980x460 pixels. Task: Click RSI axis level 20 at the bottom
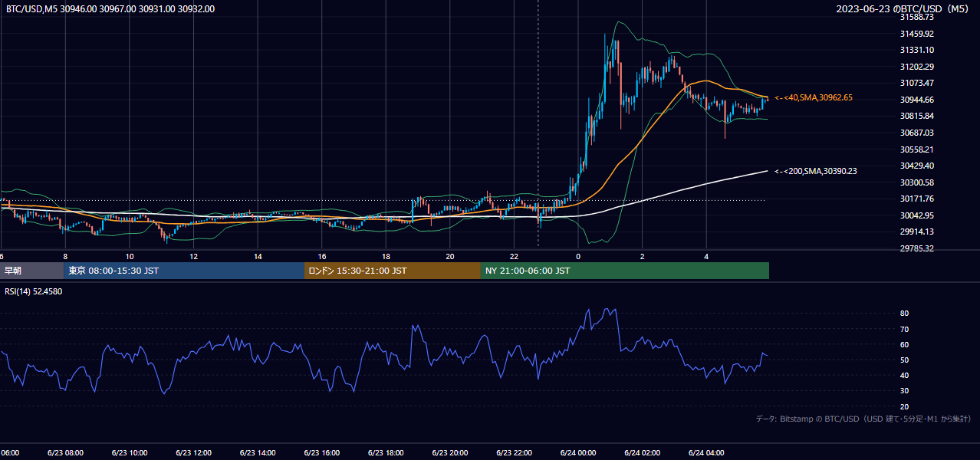[x=905, y=406]
